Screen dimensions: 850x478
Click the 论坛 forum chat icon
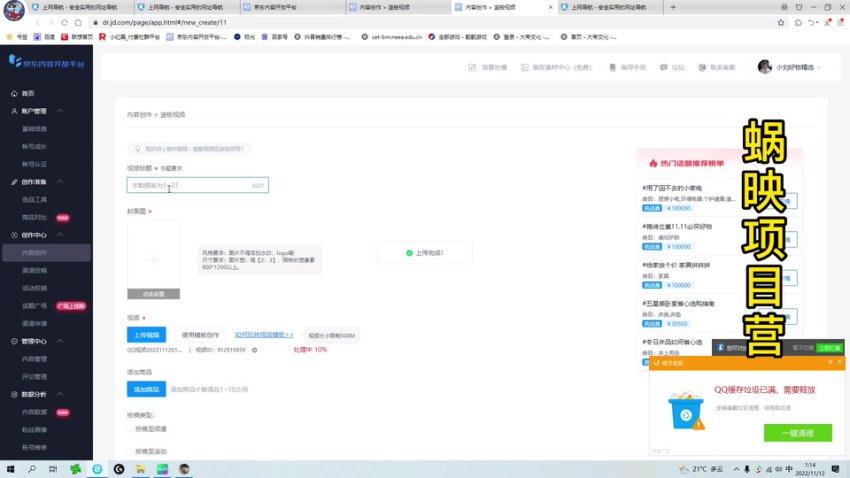click(664, 67)
